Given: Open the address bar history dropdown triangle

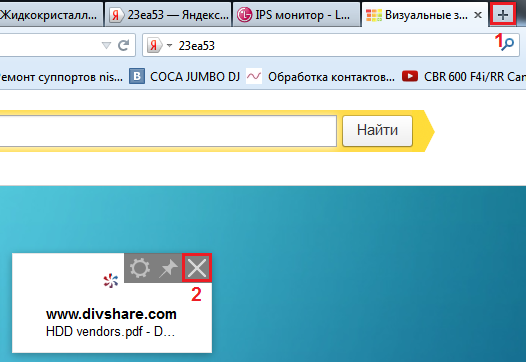Looking at the screenshot, I should point(106,45).
